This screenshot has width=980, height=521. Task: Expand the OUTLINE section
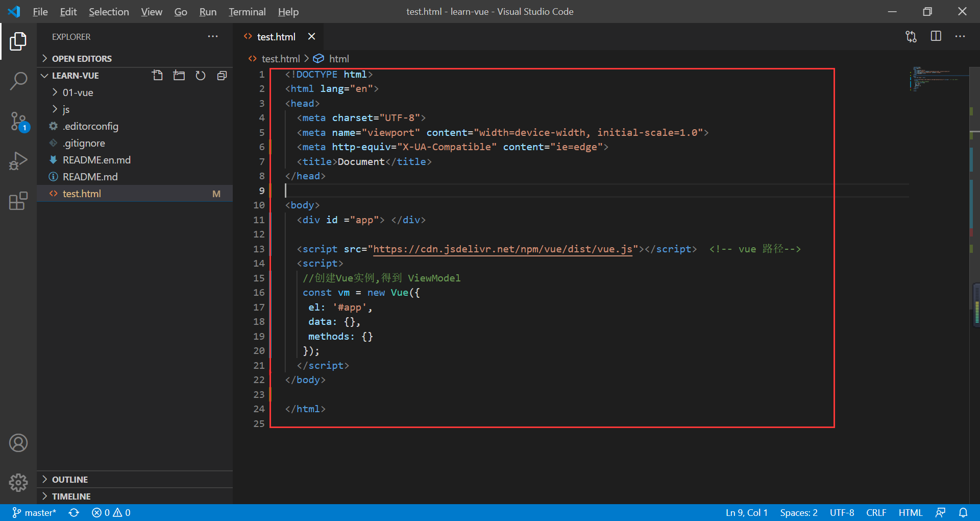click(69, 479)
